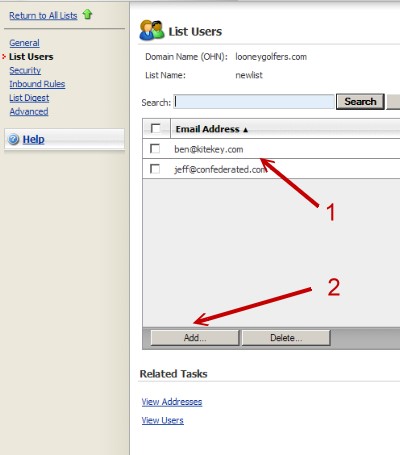Viewport: 400px width, 455px height.
Task: Open the View Addresses link
Action: coord(172,402)
